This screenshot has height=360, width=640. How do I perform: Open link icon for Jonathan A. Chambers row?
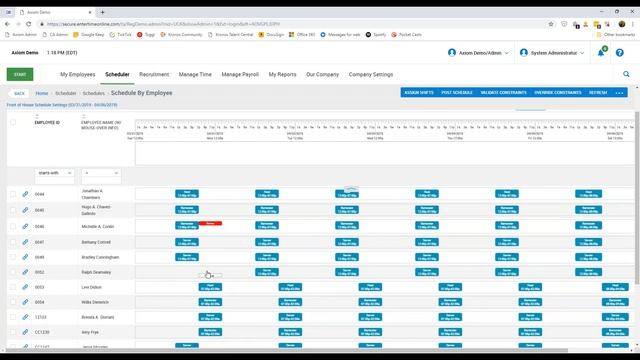pyautogui.click(x=25, y=194)
